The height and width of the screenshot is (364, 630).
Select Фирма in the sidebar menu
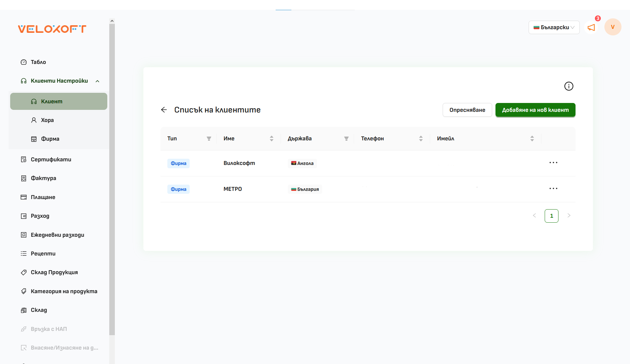pyautogui.click(x=50, y=139)
